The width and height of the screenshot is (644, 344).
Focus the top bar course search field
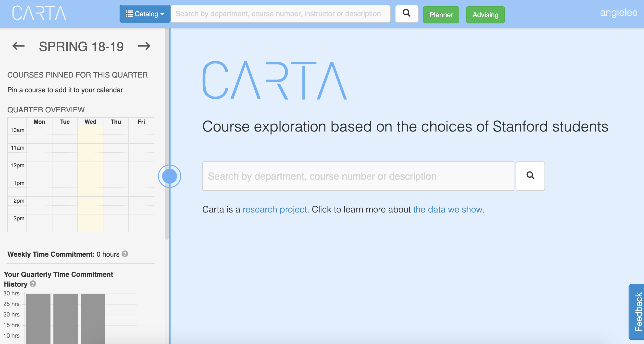(280, 14)
